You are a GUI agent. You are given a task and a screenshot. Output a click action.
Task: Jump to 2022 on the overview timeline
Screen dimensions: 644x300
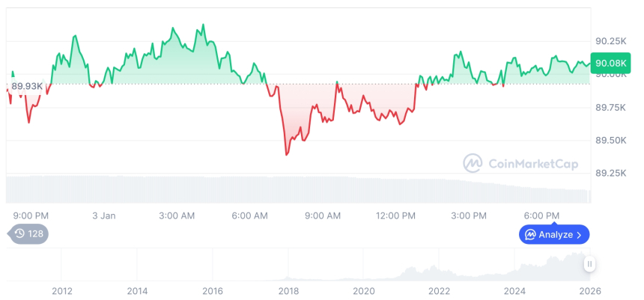tap(439, 290)
